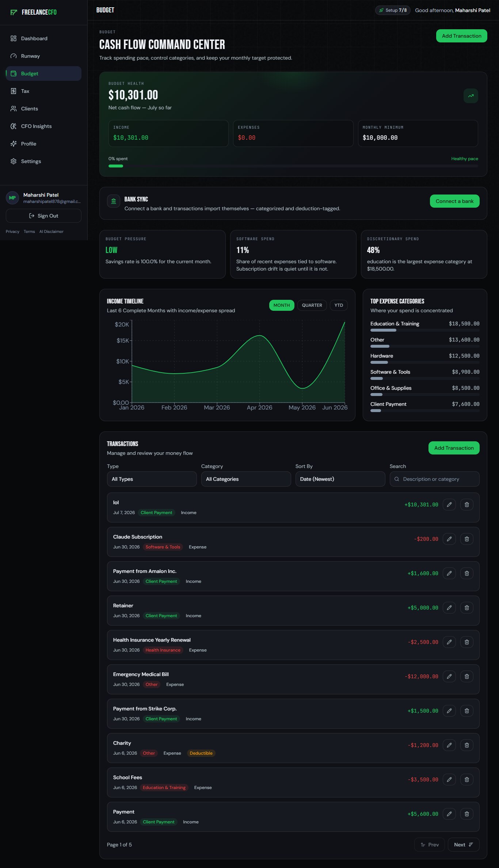Navigate to Clients
Image resolution: width=499 pixels, height=868 pixels.
click(x=43, y=109)
